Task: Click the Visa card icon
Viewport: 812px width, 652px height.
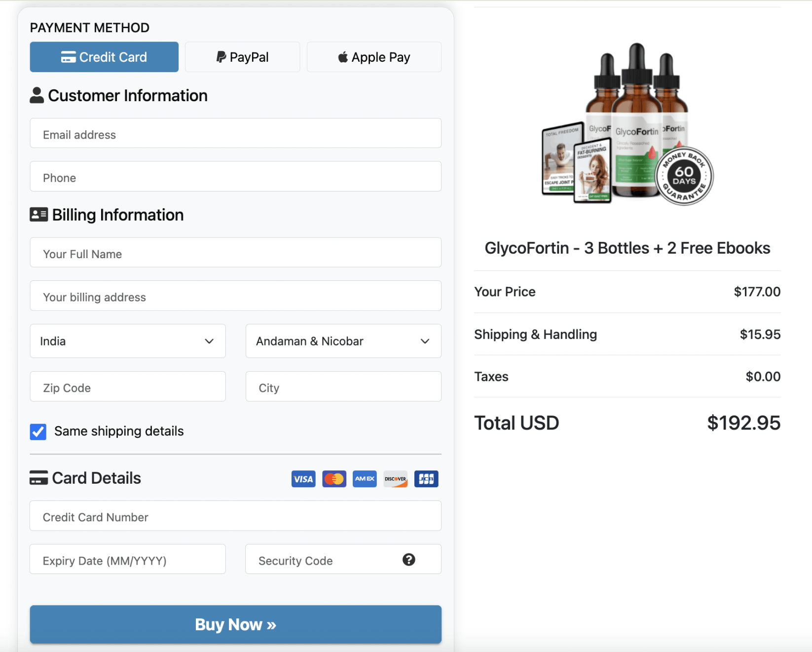Action: tap(303, 479)
